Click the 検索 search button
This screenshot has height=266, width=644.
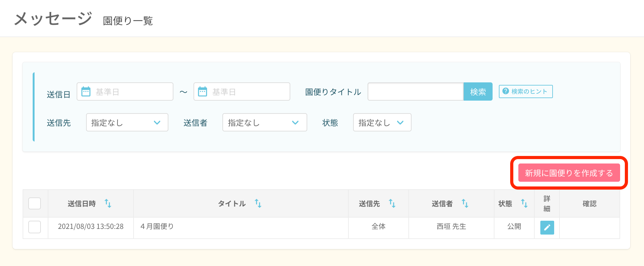click(478, 91)
